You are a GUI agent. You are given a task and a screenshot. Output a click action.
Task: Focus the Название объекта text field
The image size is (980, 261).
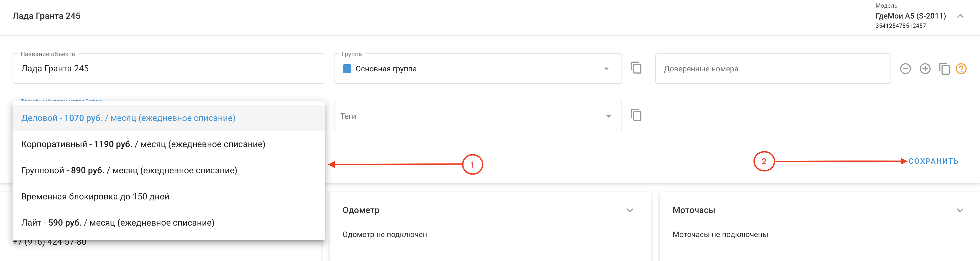[x=169, y=69]
